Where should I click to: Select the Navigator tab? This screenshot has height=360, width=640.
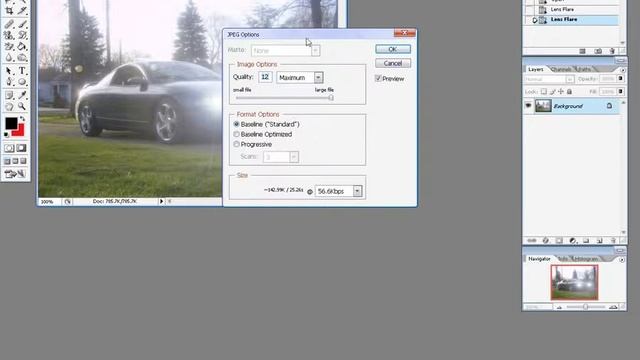click(539, 259)
